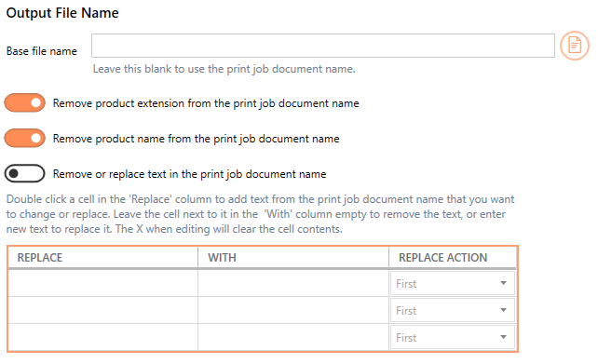598x364 pixels.
Task: Click the 'Leave this blank' hint text
Action: (x=224, y=69)
